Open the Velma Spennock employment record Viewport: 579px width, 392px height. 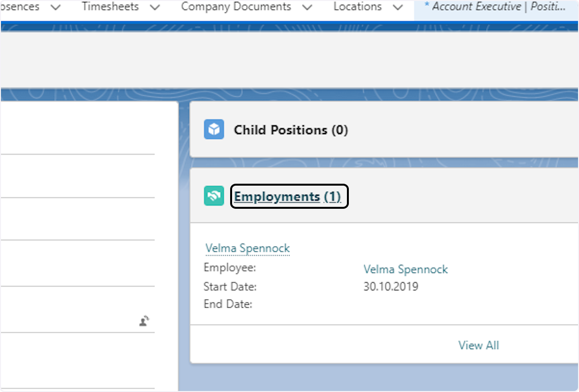(248, 248)
